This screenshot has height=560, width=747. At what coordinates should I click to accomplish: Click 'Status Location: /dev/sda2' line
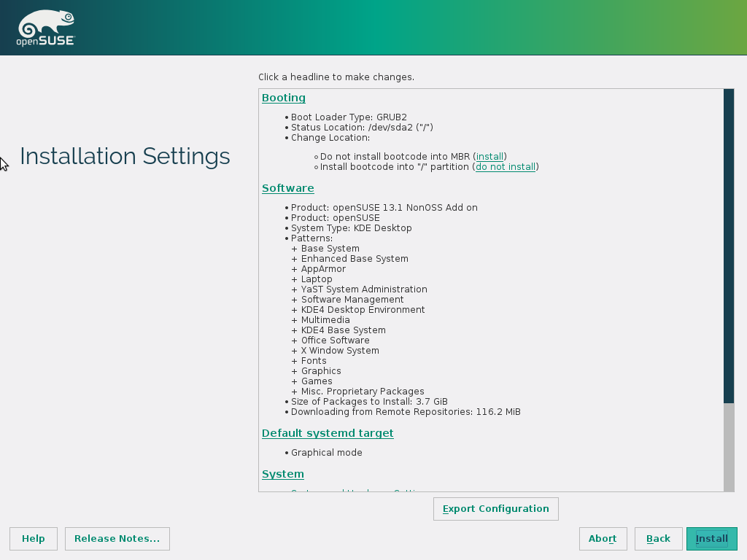(362, 128)
